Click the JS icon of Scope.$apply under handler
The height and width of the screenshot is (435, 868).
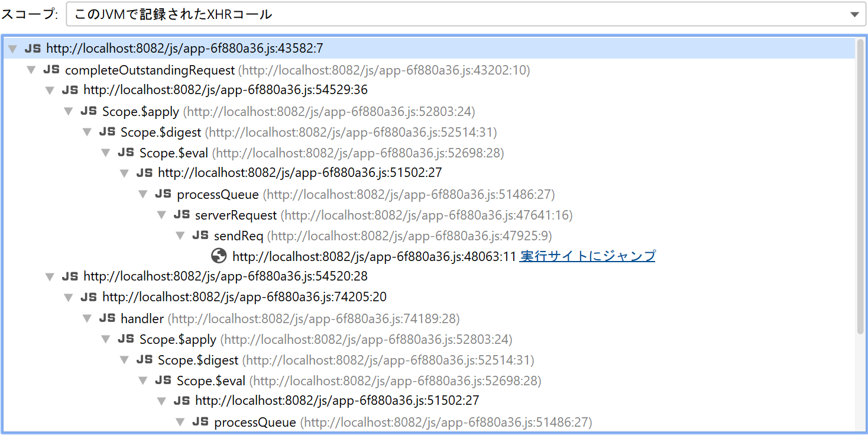pyautogui.click(x=126, y=339)
